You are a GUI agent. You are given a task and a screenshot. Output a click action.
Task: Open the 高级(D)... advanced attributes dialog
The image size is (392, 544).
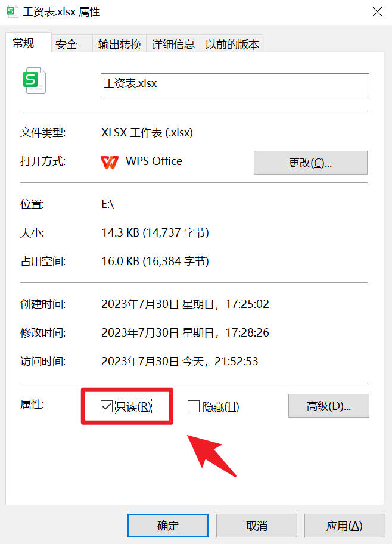328,406
